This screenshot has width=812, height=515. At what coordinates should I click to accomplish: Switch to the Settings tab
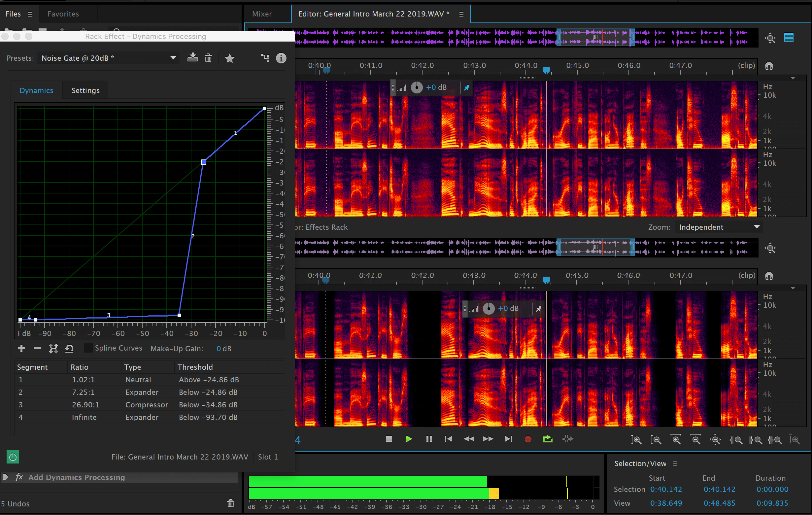(85, 90)
